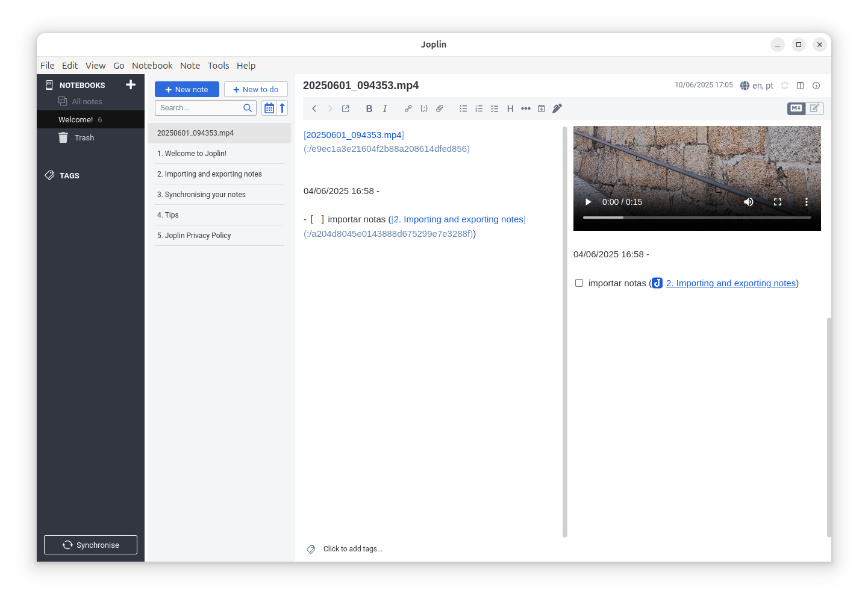Open the Tools menu
Image resolution: width=868 pixels, height=602 pixels.
pyautogui.click(x=218, y=66)
